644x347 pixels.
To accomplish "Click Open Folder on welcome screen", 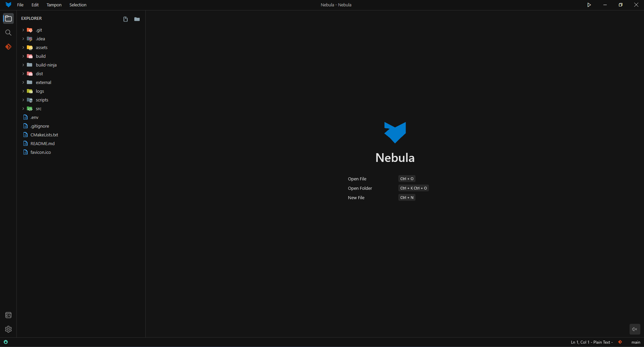I will pyautogui.click(x=360, y=188).
